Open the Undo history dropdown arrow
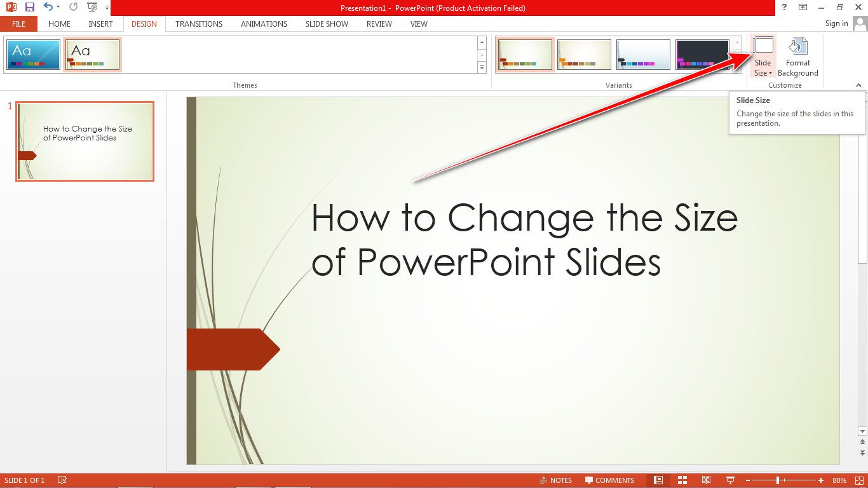Screen dimensions: 868x488 58,8
